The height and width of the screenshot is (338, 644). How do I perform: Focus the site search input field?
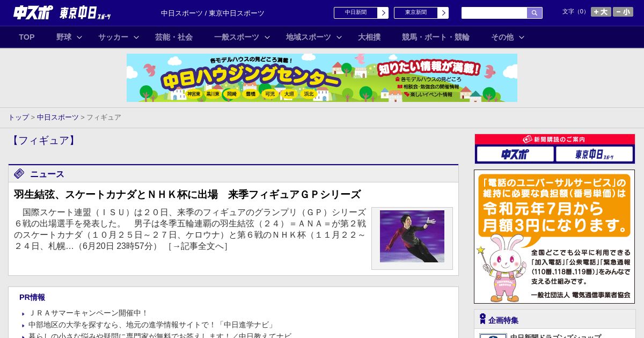tap(494, 13)
